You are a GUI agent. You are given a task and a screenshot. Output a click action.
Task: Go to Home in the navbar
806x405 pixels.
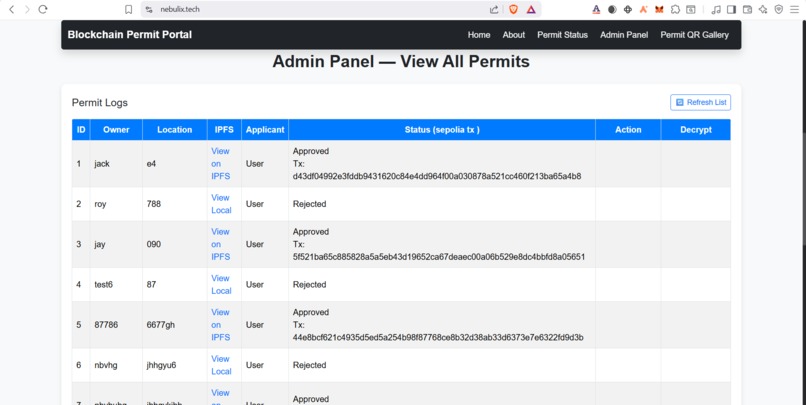(x=479, y=35)
